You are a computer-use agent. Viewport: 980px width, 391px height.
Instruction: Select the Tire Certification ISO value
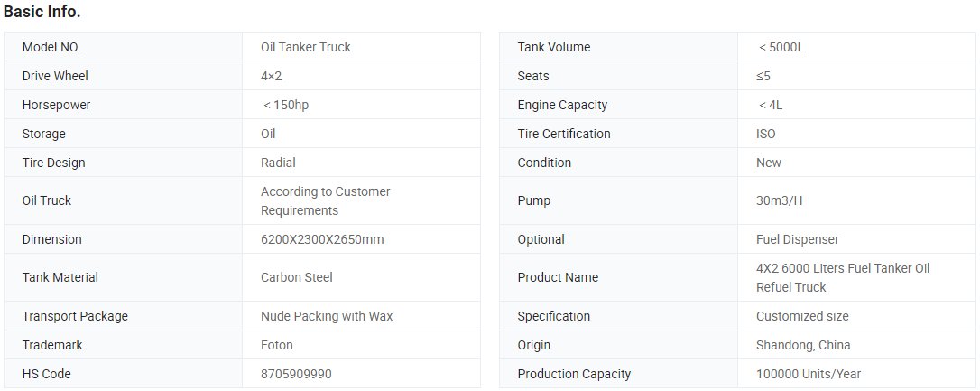click(x=765, y=134)
